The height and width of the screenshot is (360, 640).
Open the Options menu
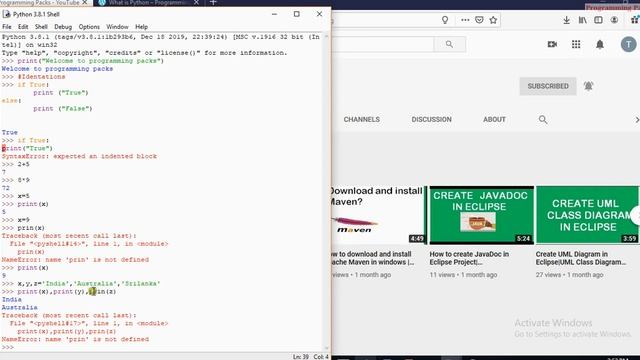pos(89,27)
